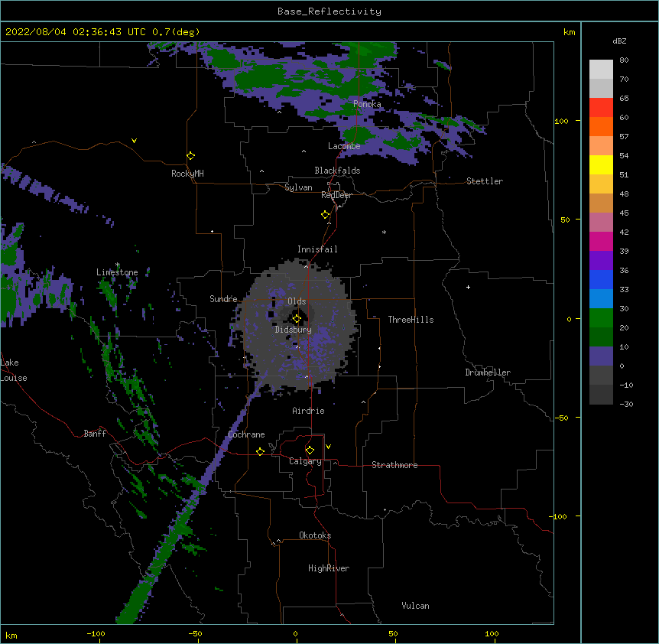659x644 pixels.
Task: Click the Banff label
Action: click(95, 434)
